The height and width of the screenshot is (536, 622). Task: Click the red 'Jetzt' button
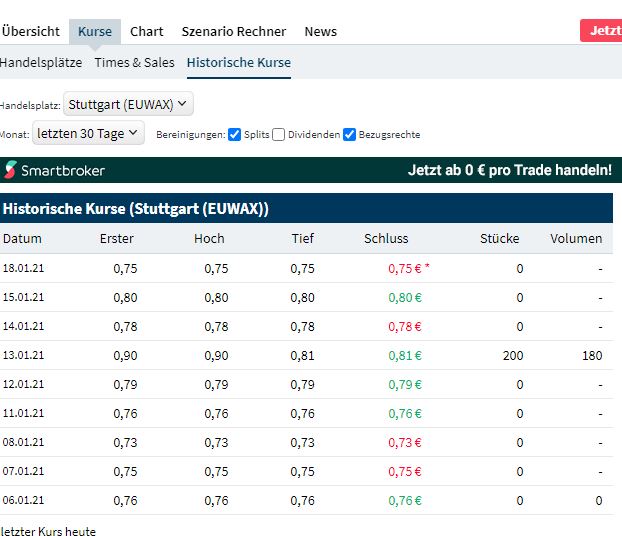(x=602, y=30)
